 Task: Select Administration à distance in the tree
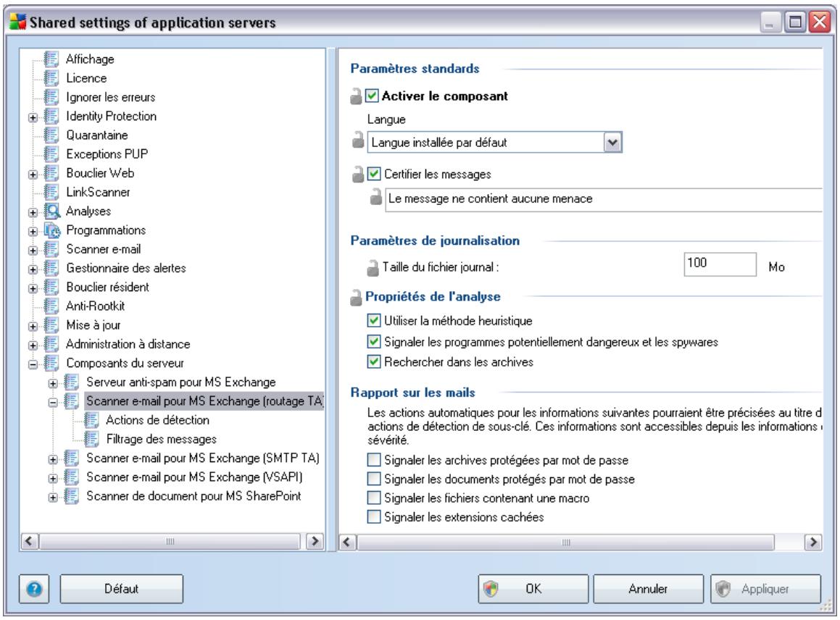[128, 344]
